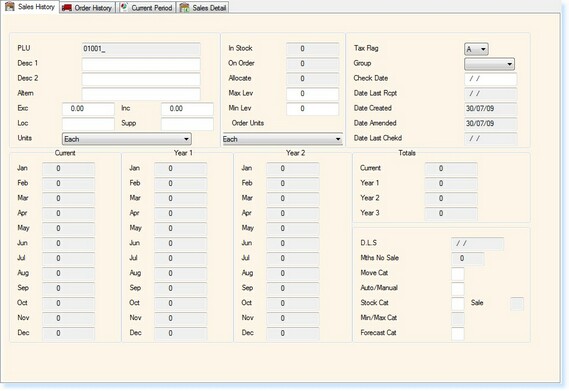Click the In Stock value field
Viewport: 569px width, 391px height.
[312, 49]
